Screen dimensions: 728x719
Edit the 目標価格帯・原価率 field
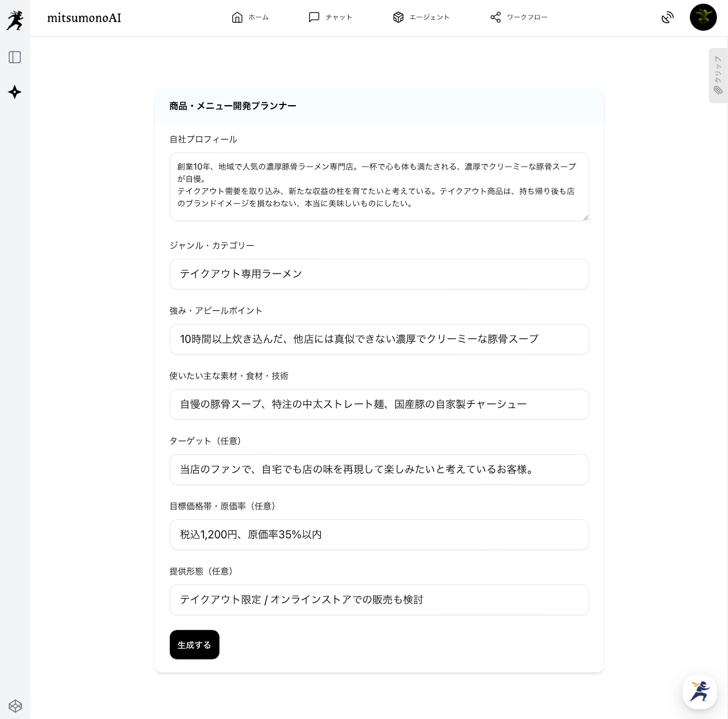coord(379,535)
